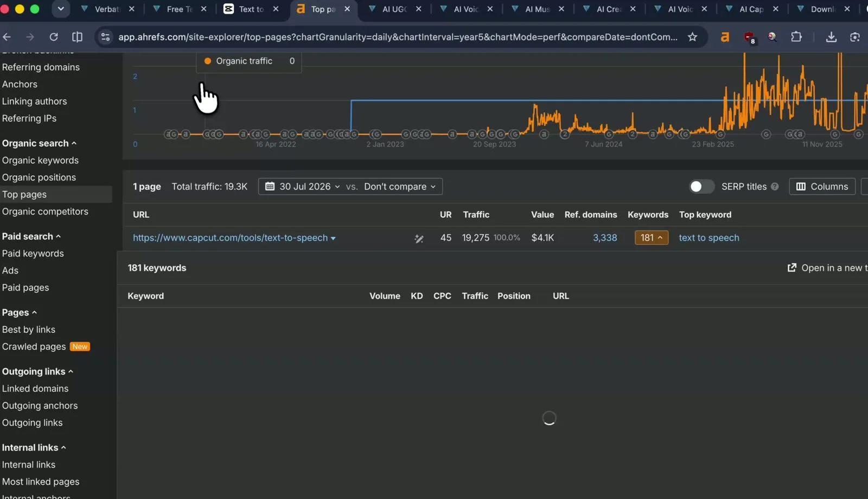868x499 pixels.
Task: Open Crawled pages report
Action: 34,347
